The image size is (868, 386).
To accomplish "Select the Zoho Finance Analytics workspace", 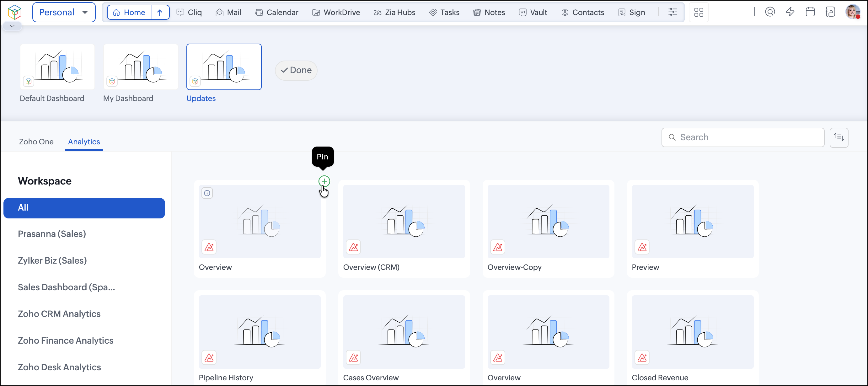I will pyautogui.click(x=66, y=340).
